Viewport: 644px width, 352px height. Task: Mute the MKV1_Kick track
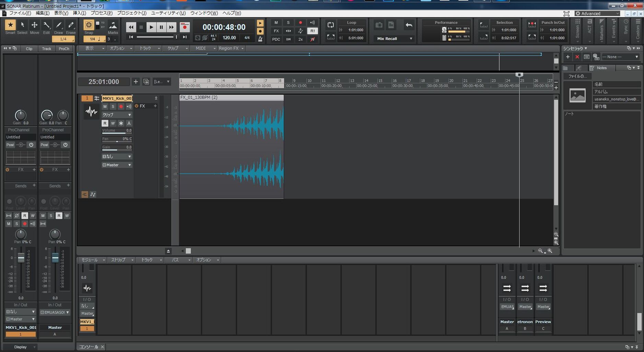coord(105,107)
